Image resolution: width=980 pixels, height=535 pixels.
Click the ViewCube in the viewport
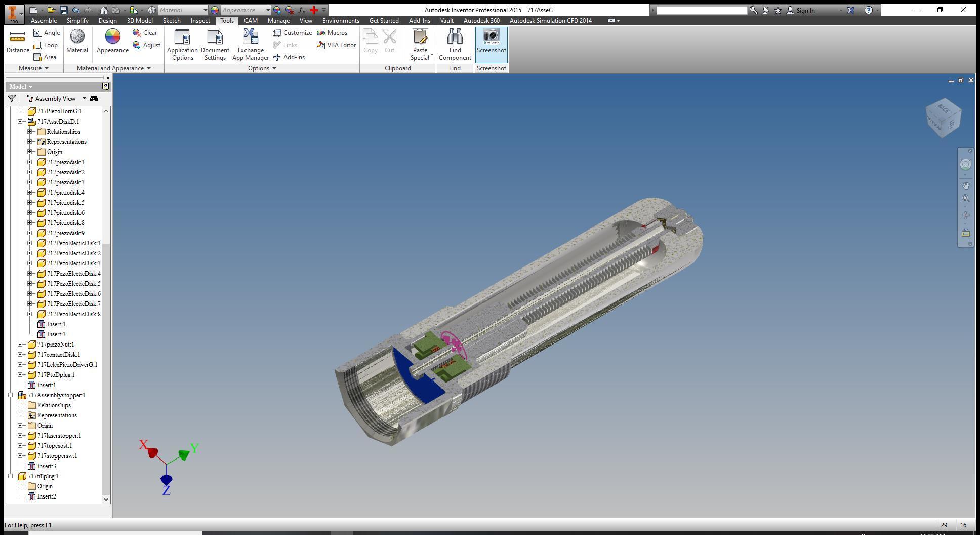click(944, 118)
